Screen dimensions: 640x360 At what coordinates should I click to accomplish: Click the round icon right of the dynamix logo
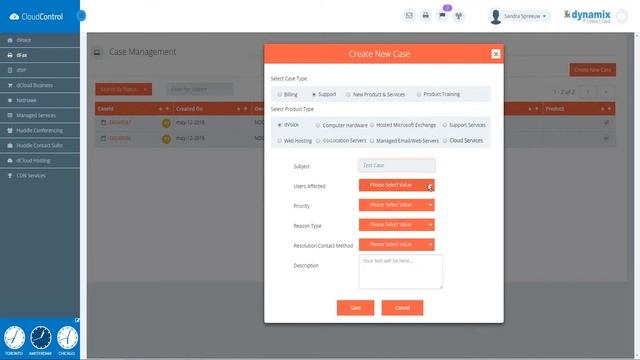[622, 16]
